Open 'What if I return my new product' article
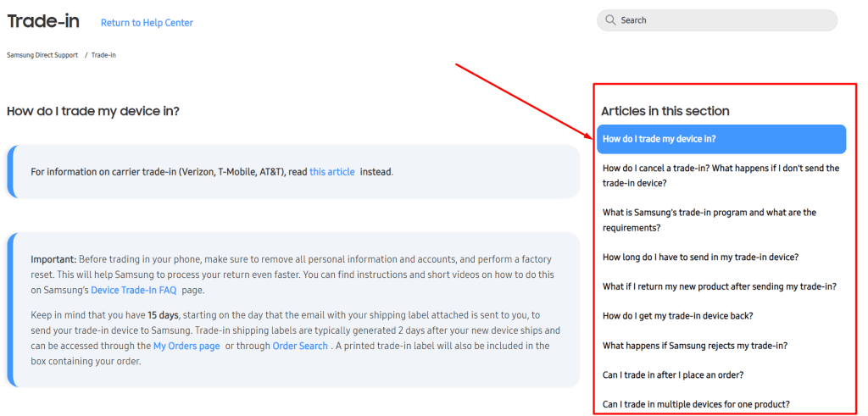This screenshot has height=416, width=868. pos(719,286)
